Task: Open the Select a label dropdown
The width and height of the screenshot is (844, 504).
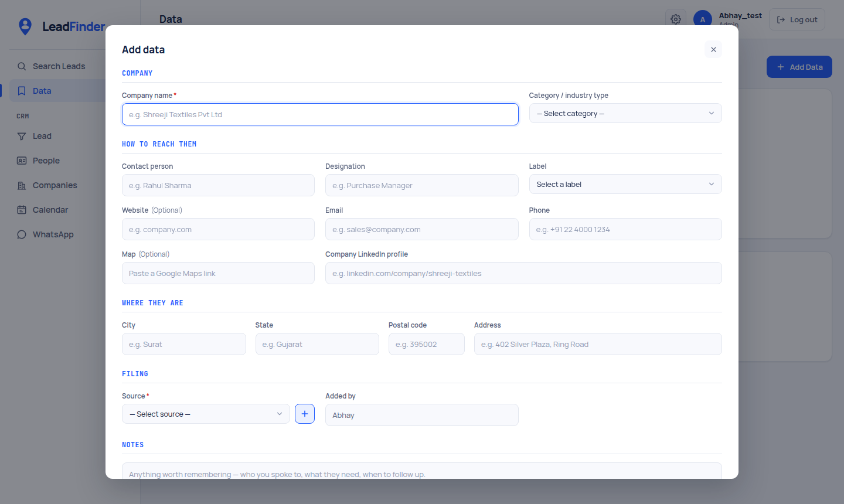Action: (625, 184)
